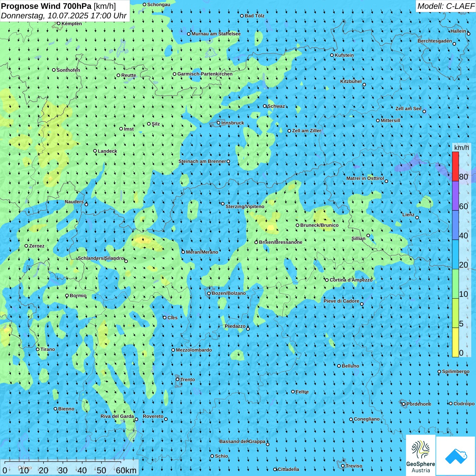Viewport: 476px width, 476px height.
Task: Select the Kitzbühel city label
Action: click(351, 81)
